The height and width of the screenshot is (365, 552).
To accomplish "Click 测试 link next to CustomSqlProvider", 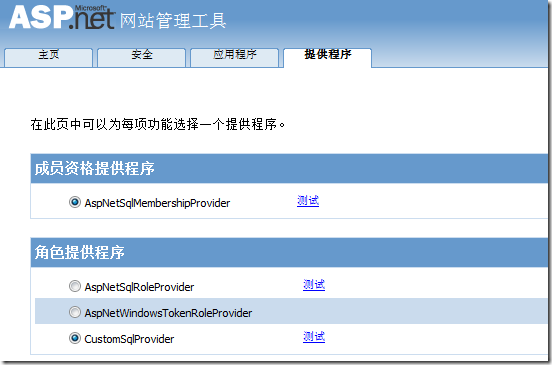I will 314,336.
